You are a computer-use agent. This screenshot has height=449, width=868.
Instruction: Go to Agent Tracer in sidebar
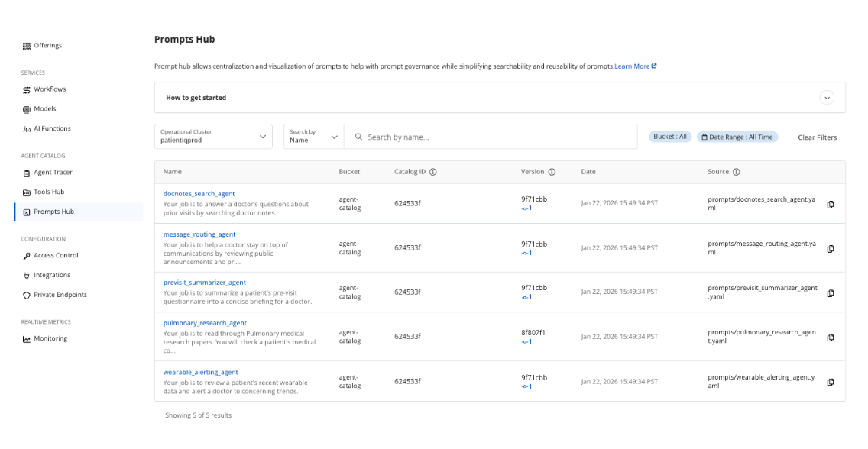click(53, 173)
